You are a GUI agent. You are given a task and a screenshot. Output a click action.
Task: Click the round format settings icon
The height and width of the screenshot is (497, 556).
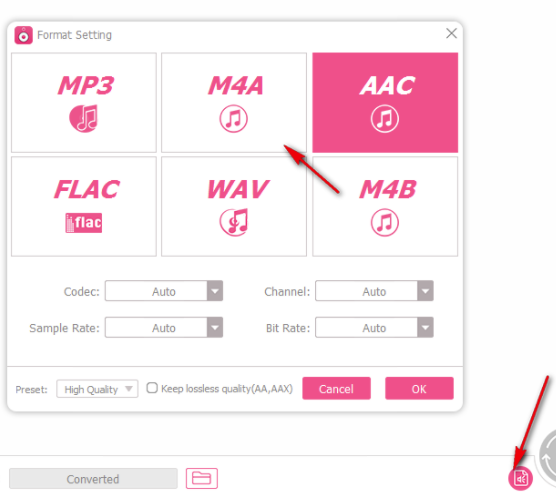pyautogui.click(x=520, y=479)
